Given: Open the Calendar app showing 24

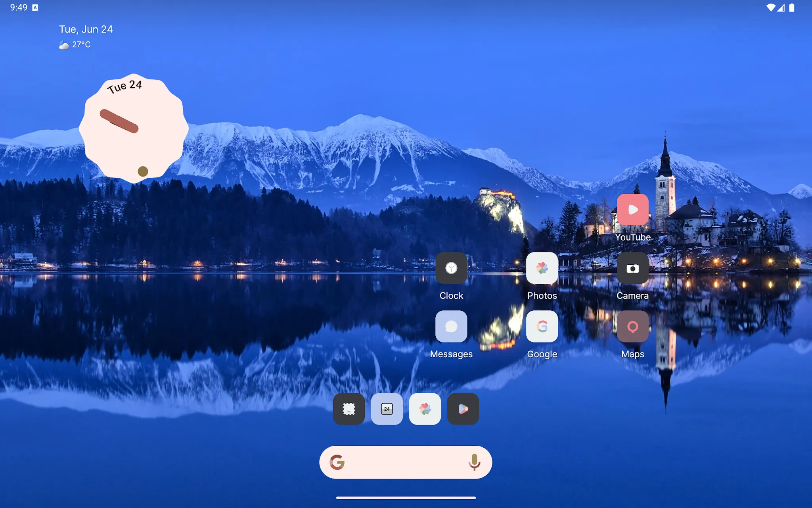Looking at the screenshot, I should pos(387,409).
